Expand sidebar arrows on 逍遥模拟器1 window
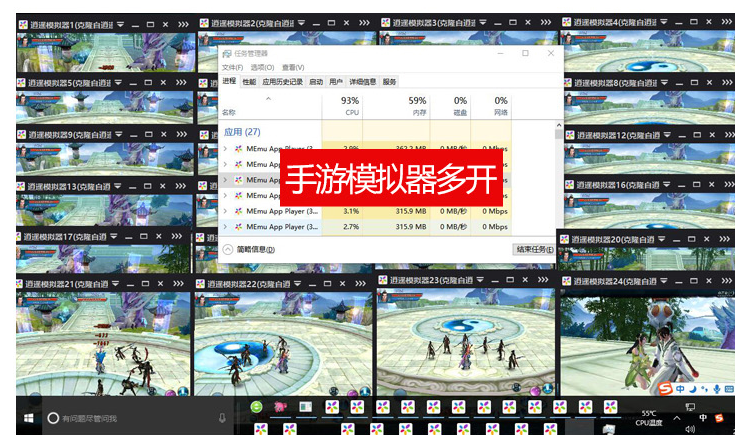Viewport: 735px width, 435px height. coord(183,24)
